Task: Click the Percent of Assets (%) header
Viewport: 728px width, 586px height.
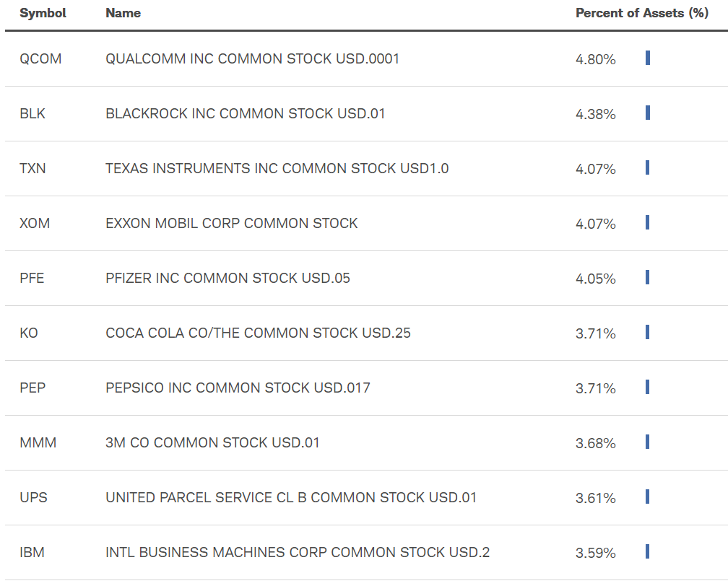Action: point(642,13)
